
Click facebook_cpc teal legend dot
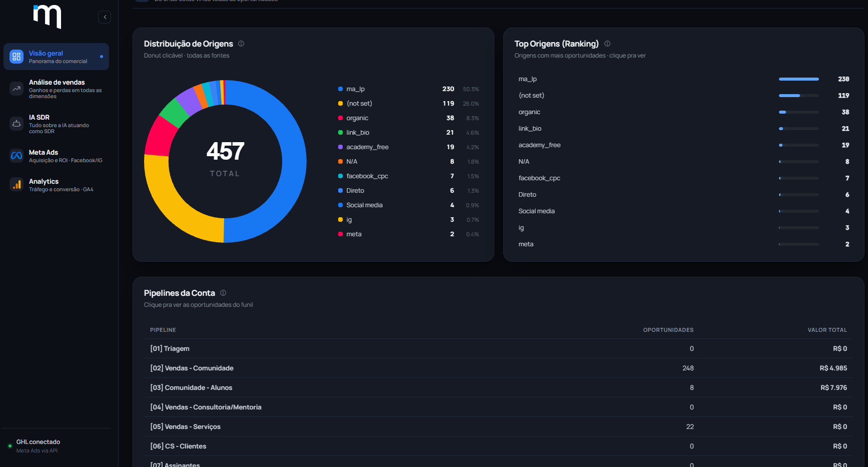coord(340,176)
